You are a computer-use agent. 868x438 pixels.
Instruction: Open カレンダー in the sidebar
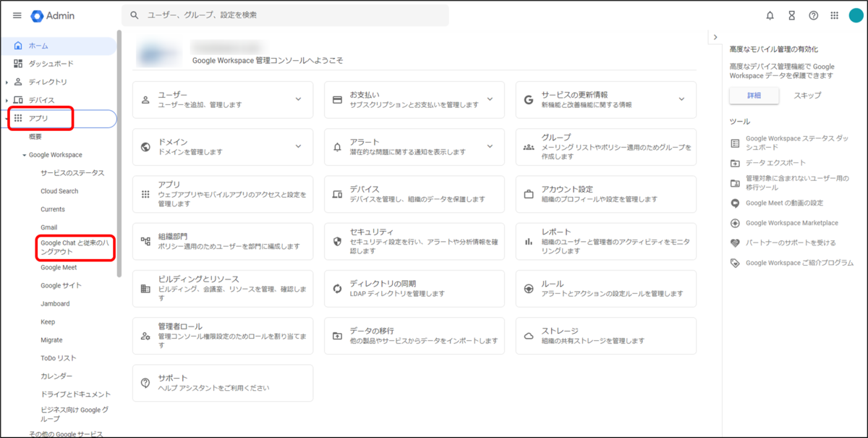56,376
